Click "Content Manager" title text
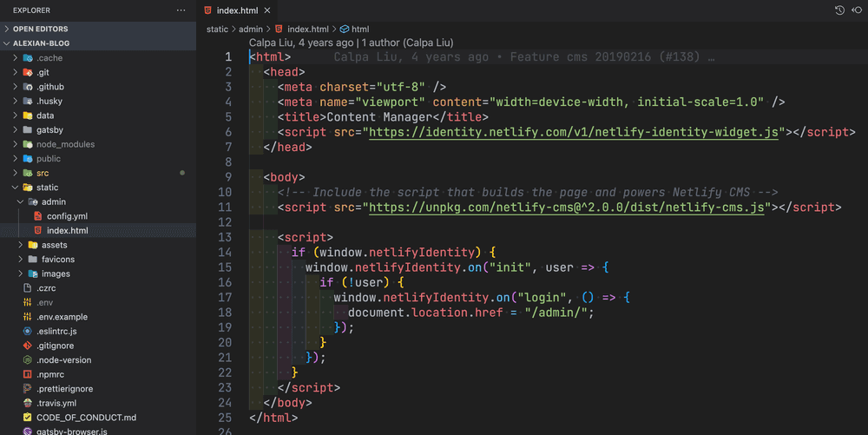Viewport: 868px width, 435px height. (379, 117)
